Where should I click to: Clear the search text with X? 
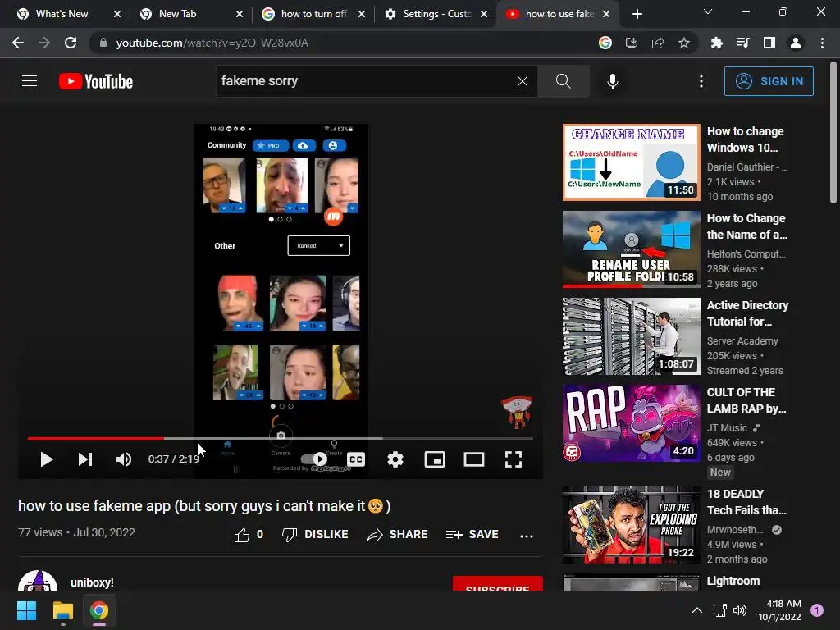(x=523, y=81)
